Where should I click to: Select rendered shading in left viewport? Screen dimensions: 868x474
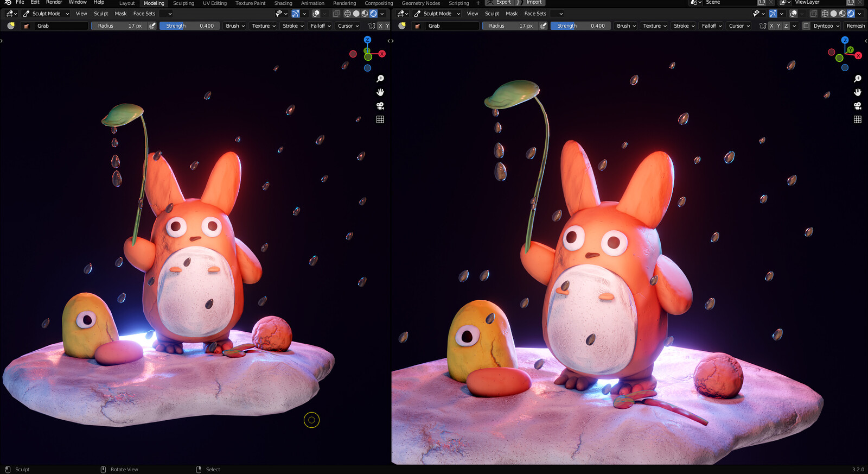point(373,14)
